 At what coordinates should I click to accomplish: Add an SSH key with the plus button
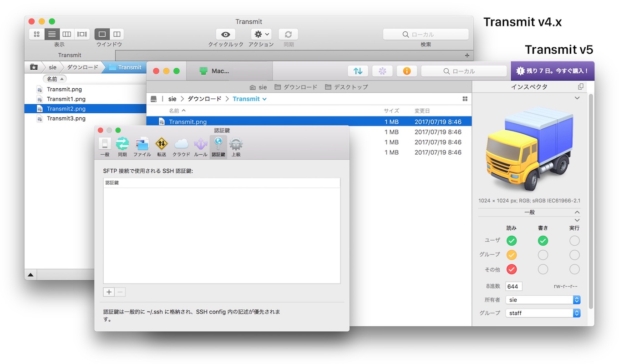[108, 292]
